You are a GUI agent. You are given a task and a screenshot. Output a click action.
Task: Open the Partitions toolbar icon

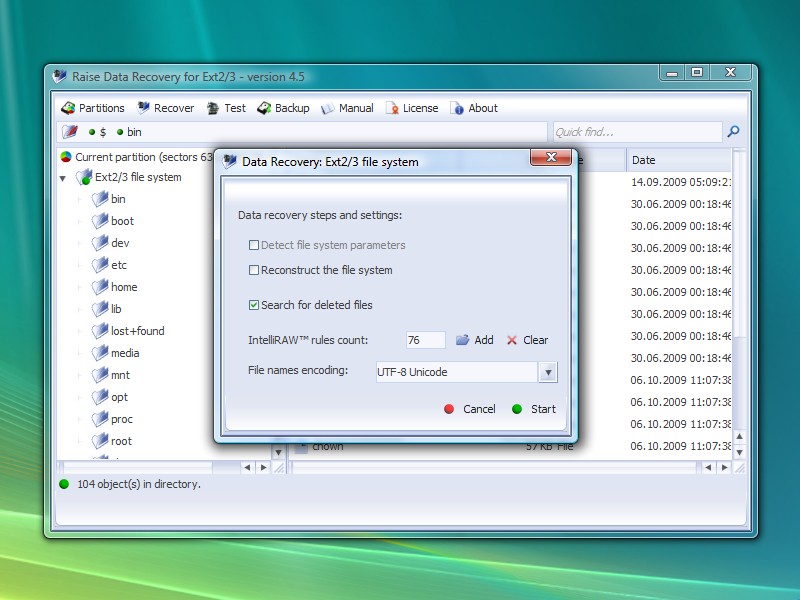(x=68, y=108)
